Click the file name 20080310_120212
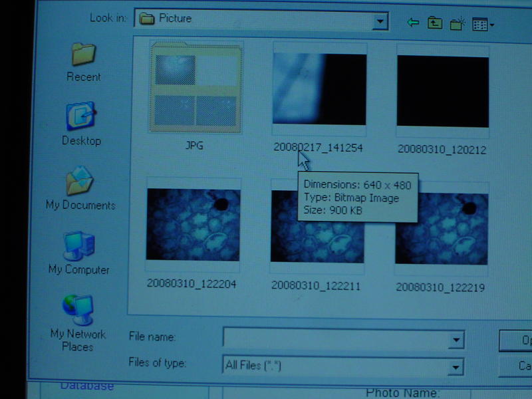 click(442, 149)
